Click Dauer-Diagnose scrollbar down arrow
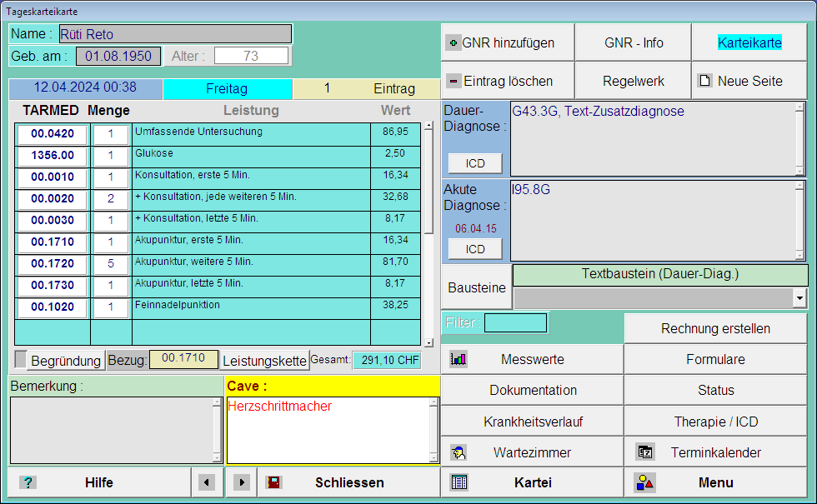 pos(799,172)
